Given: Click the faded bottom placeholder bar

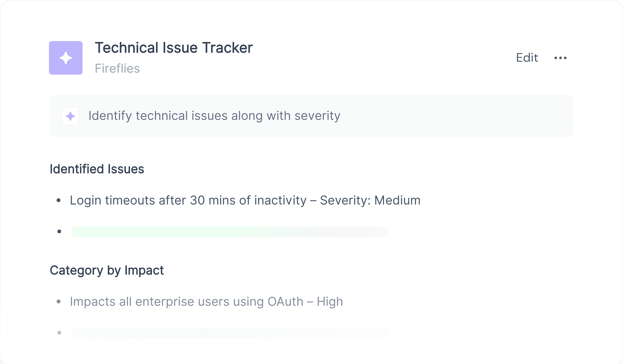Looking at the screenshot, I should point(230,333).
